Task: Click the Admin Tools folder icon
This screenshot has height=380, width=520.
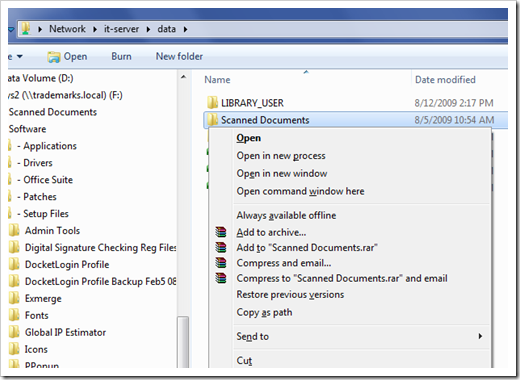Action: click(14, 230)
